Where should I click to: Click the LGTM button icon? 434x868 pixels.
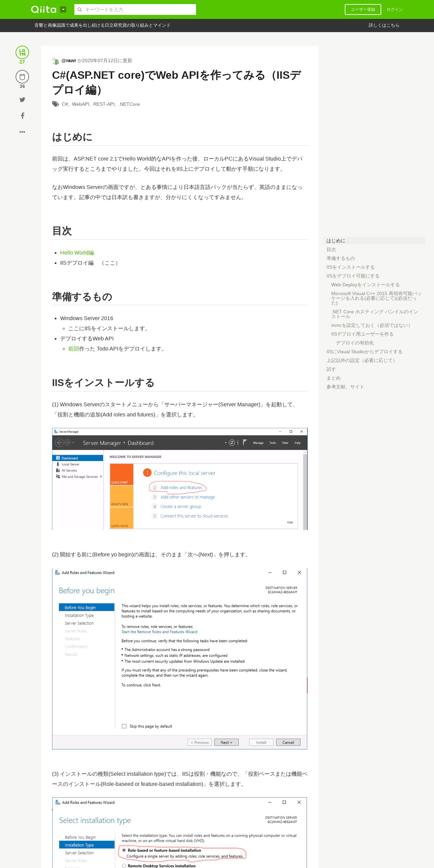click(22, 52)
